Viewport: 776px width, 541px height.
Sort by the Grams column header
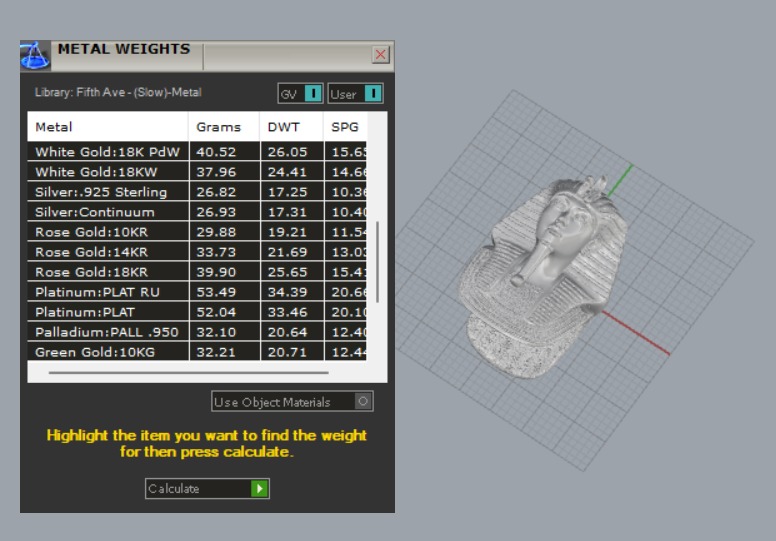(x=224, y=127)
